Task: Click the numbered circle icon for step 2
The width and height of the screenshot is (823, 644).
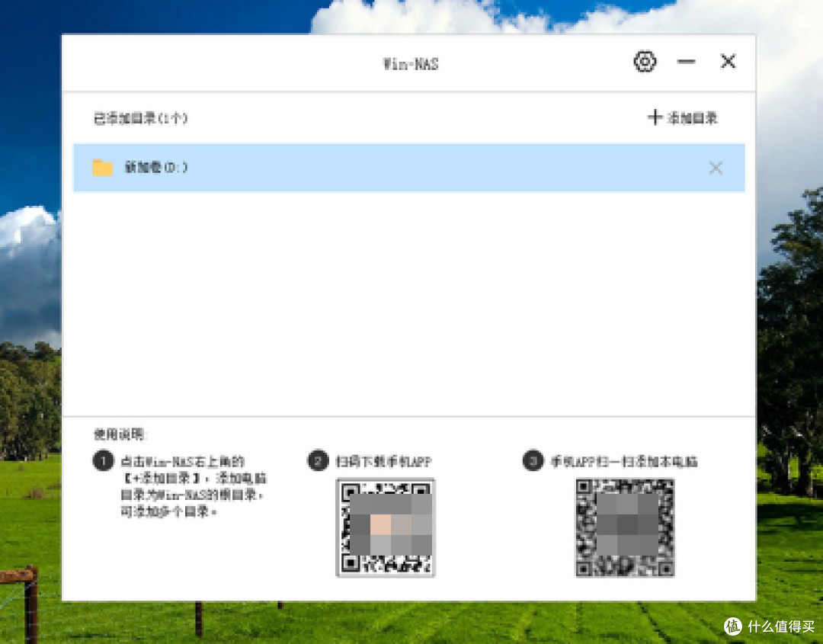Action: (x=318, y=461)
